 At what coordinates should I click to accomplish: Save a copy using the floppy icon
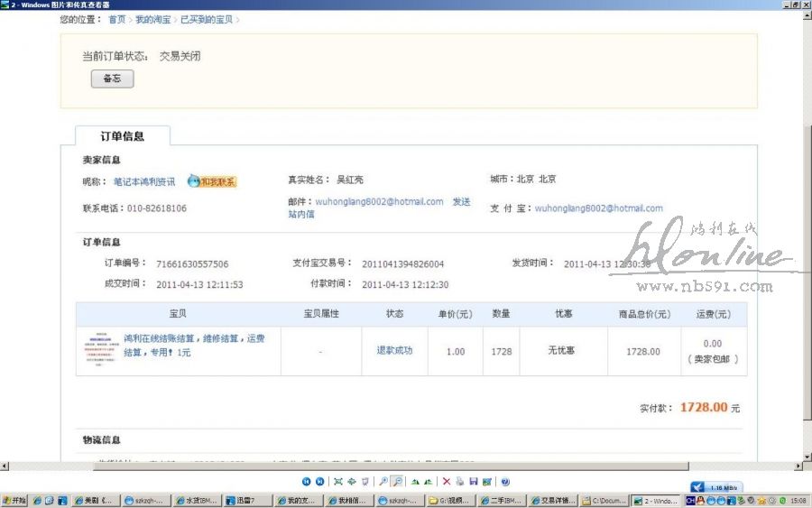[474, 482]
